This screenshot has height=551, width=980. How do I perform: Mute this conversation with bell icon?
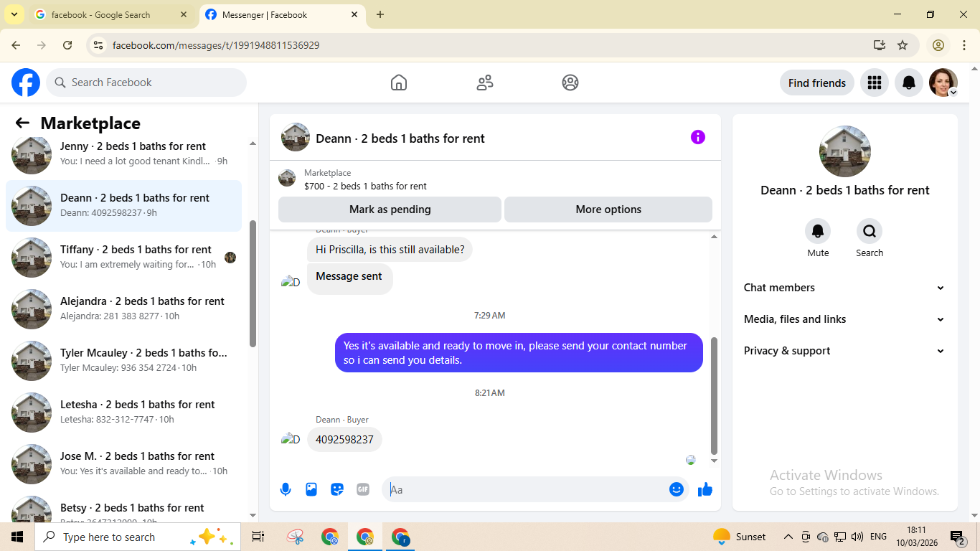pos(818,231)
